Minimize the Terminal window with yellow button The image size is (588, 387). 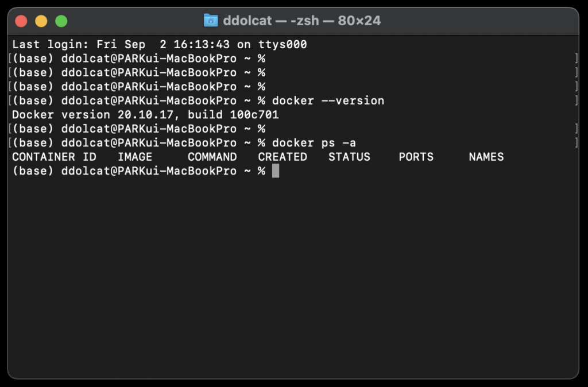point(41,21)
